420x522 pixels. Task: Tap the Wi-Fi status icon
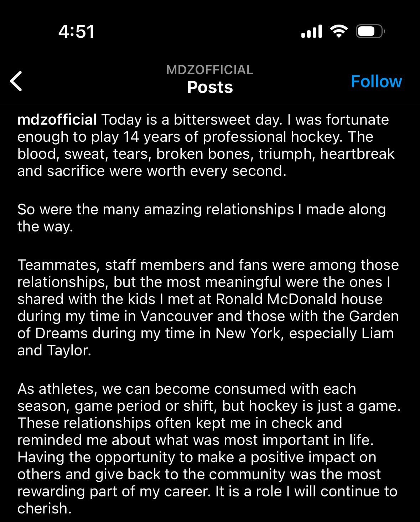point(339,31)
